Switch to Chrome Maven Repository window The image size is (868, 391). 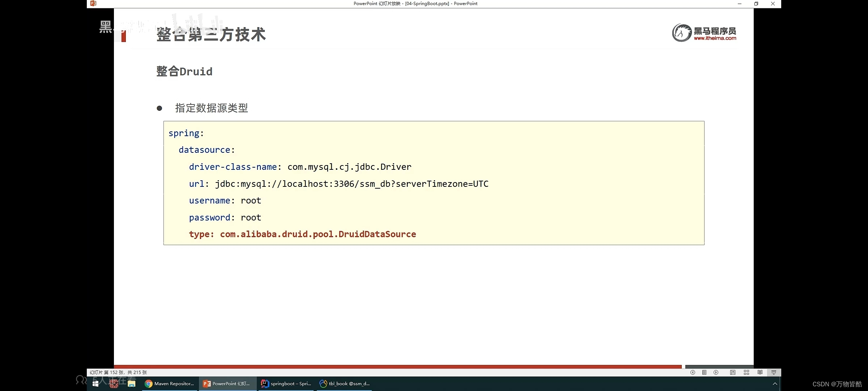tap(170, 384)
